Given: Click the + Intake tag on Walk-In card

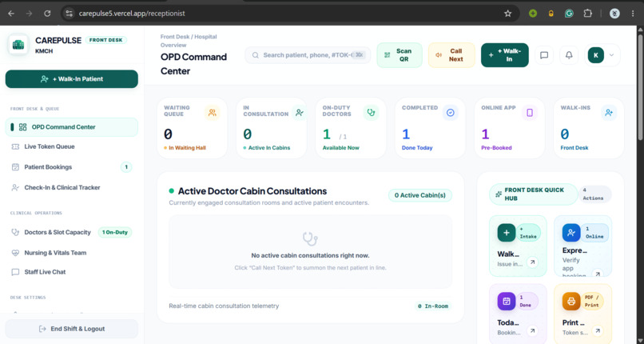Looking at the screenshot, I should (528, 233).
